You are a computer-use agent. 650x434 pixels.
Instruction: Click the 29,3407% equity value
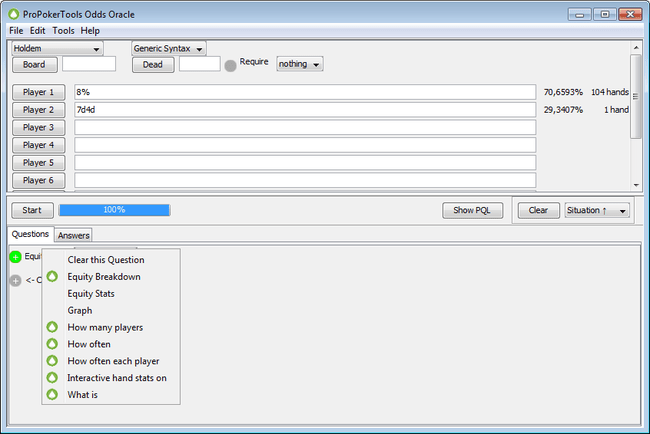tap(563, 110)
